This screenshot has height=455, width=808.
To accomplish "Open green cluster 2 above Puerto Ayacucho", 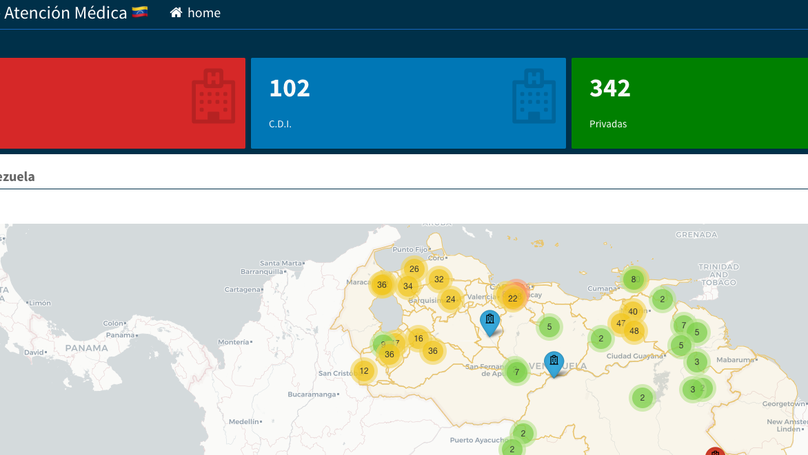I will tap(523, 433).
